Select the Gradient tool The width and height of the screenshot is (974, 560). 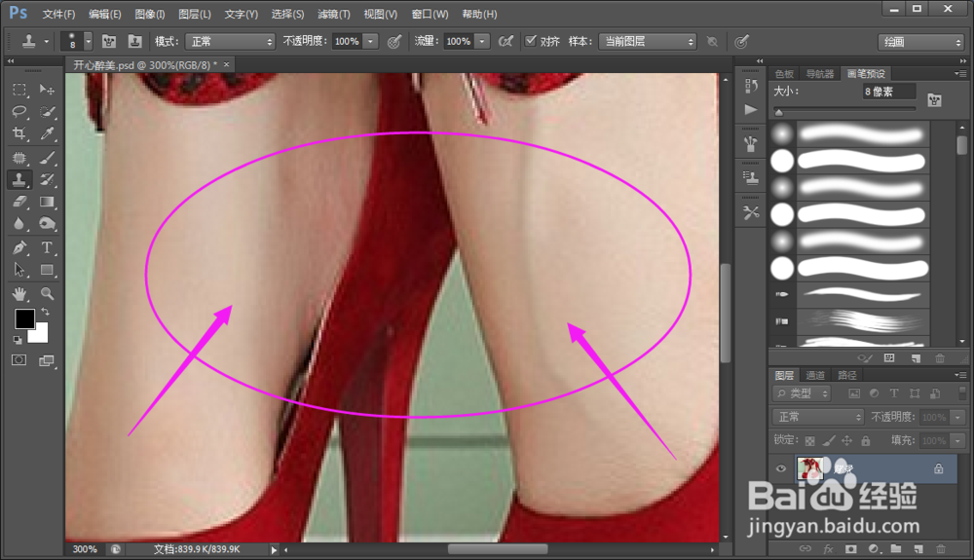47,202
